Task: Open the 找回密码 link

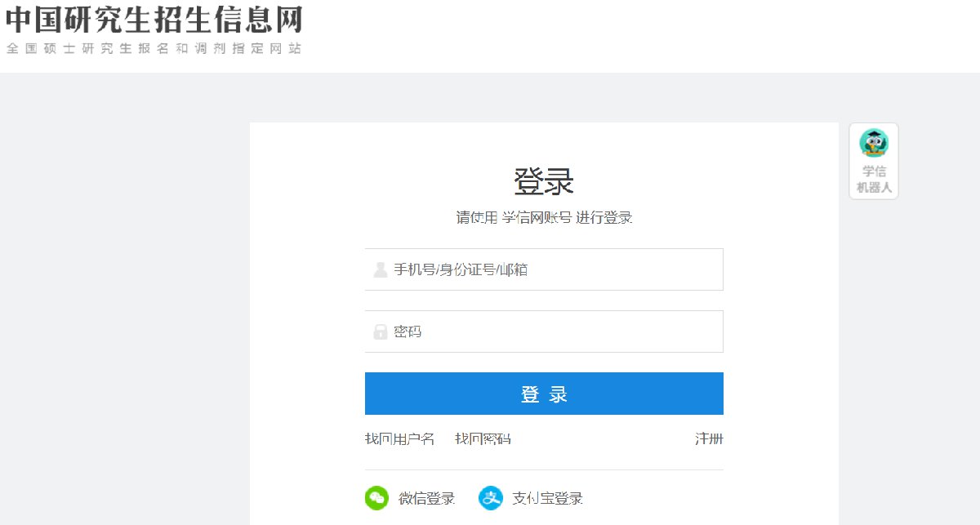Action: 483,439
